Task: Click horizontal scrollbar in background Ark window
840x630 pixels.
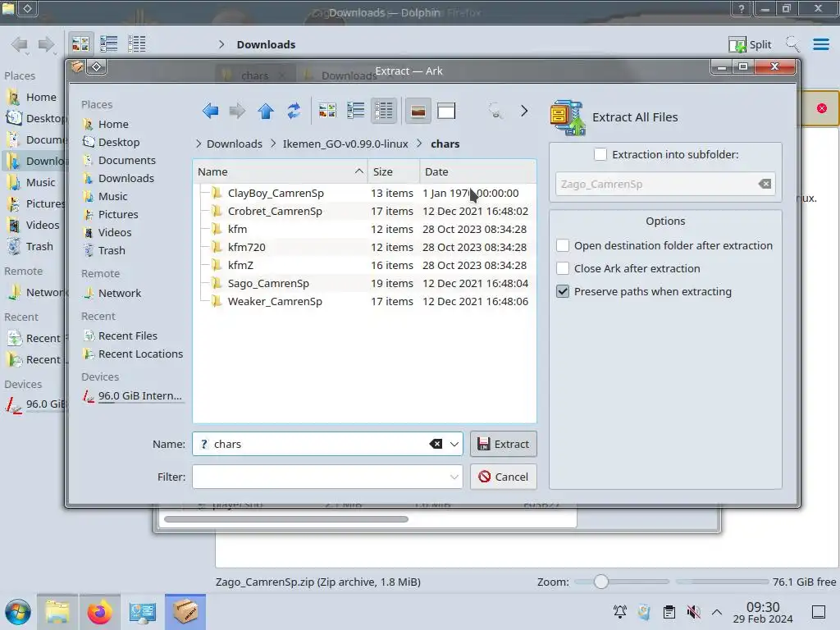Action: [x=286, y=519]
